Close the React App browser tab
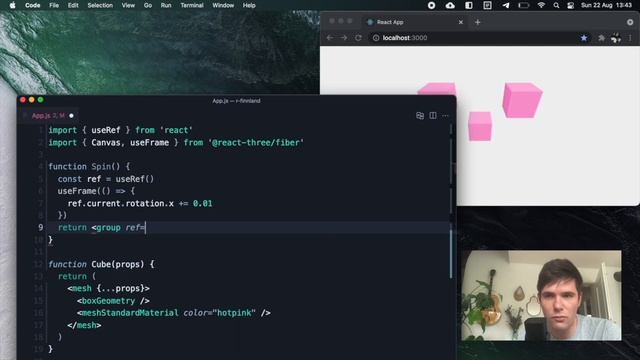 (x=461, y=22)
